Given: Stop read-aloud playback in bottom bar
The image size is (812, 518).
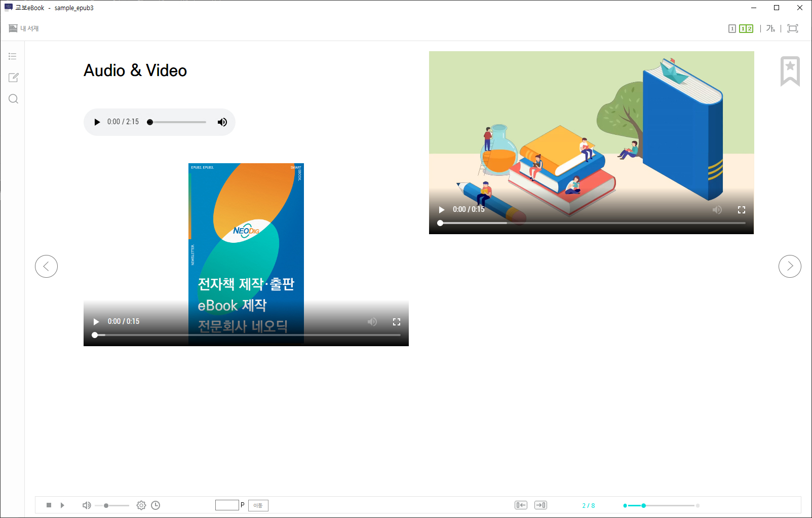Looking at the screenshot, I should point(49,505).
